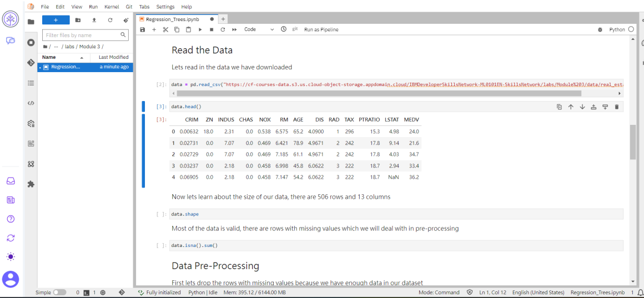Switch to the Regression_Trees.ipynb tab

tap(172, 19)
